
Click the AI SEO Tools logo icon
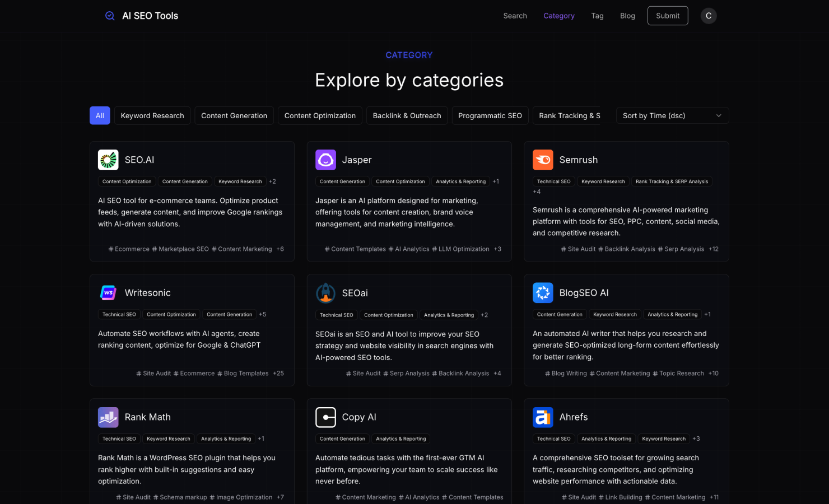[110, 16]
